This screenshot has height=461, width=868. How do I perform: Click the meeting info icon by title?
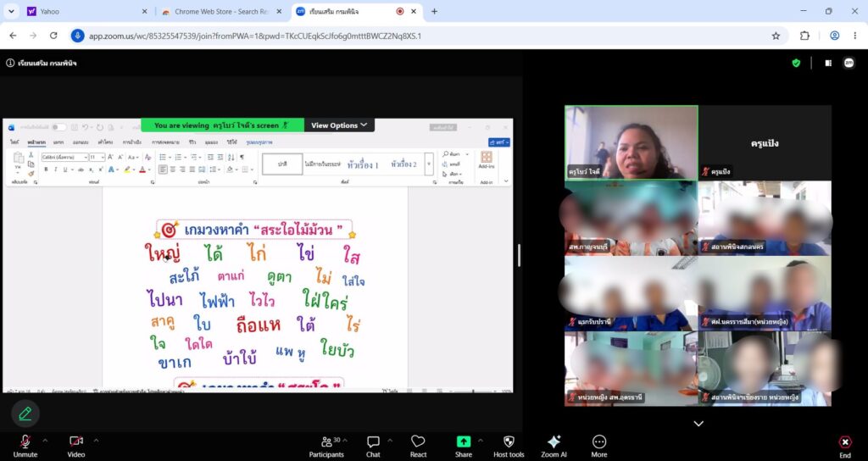tap(10, 63)
